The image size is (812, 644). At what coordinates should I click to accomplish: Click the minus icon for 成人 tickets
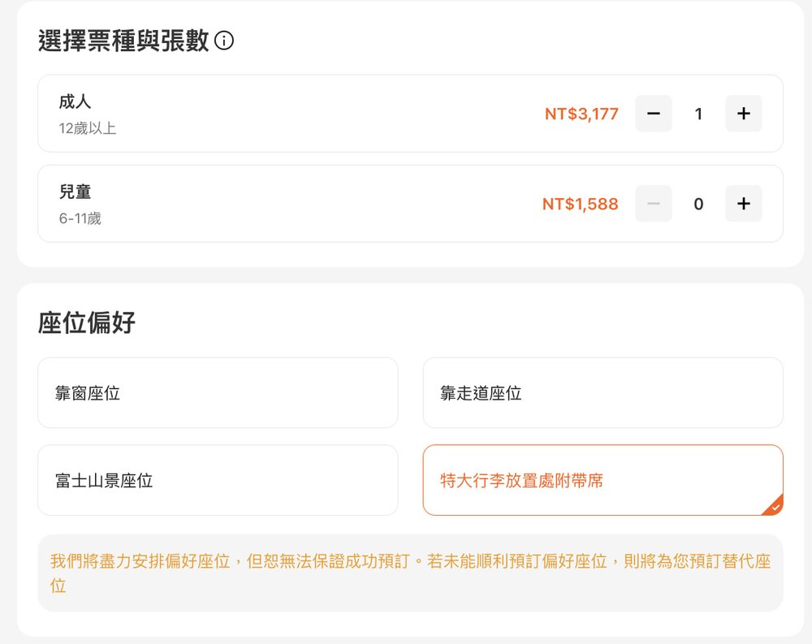click(653, 114)
